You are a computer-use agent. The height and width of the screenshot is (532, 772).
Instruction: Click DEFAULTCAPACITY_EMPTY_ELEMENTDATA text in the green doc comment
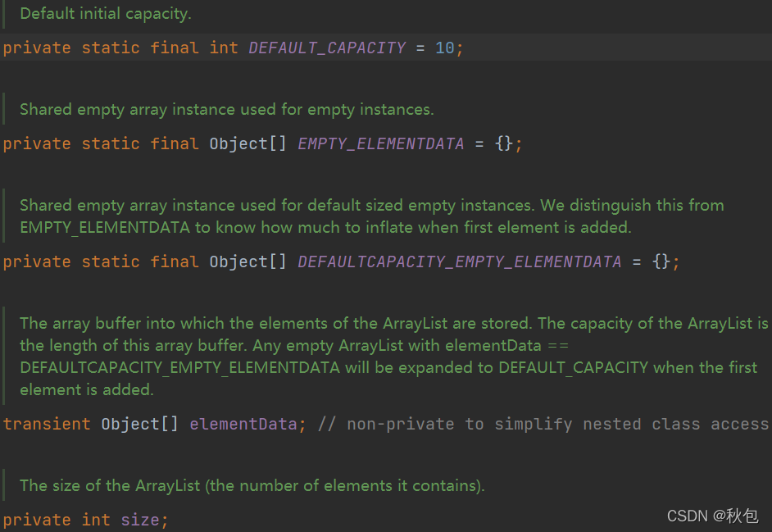179,367
